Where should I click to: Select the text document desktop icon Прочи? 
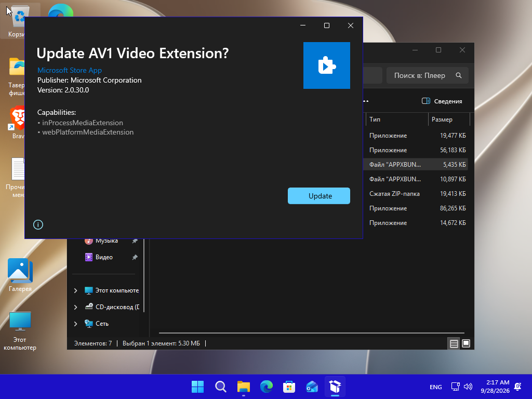(15, 177)
